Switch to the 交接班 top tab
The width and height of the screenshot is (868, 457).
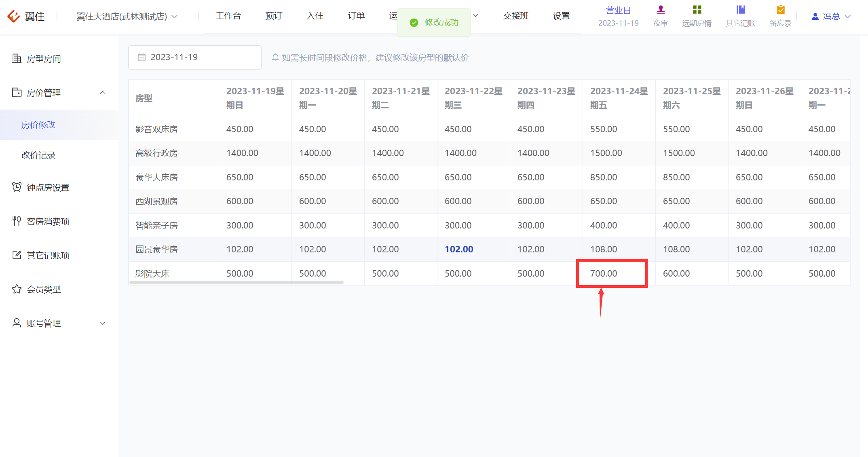(516, 16)
